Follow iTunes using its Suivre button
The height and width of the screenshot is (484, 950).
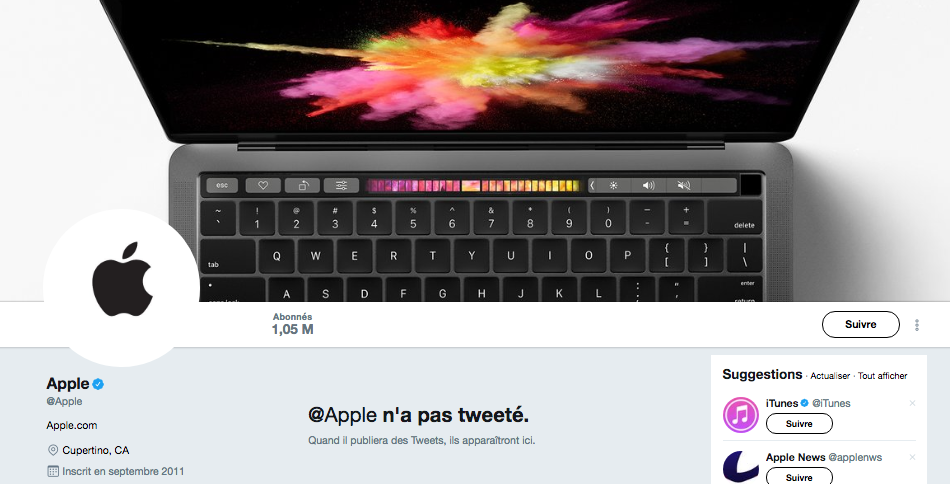pos(799,423)
